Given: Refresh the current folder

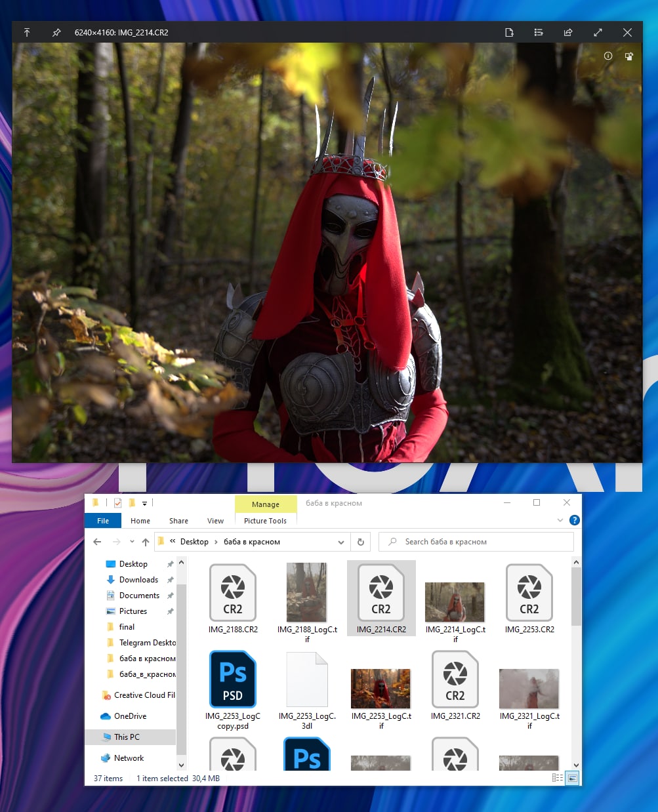Looking at the screenshot, I should 360,542.
